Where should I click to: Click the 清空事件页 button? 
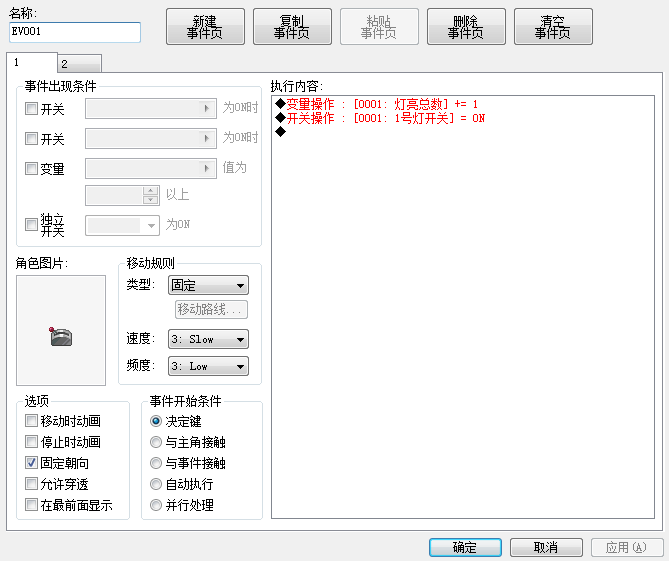(553, 27)
